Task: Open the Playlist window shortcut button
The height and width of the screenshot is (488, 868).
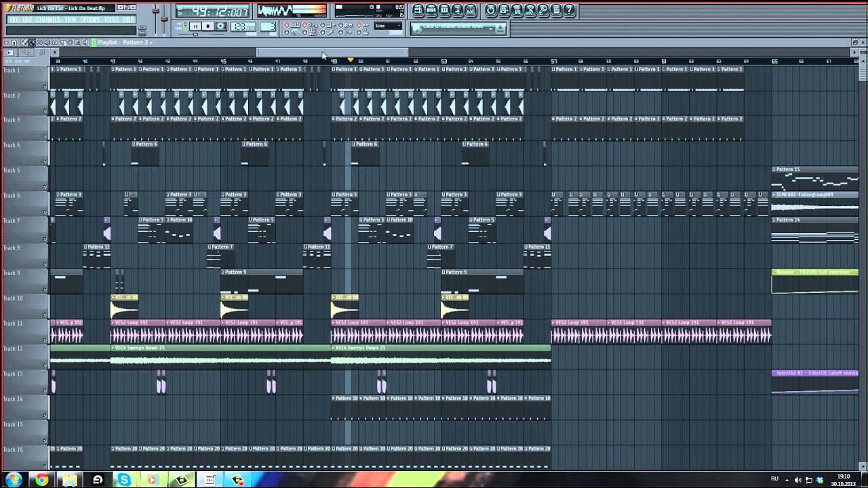Action: 418,10
